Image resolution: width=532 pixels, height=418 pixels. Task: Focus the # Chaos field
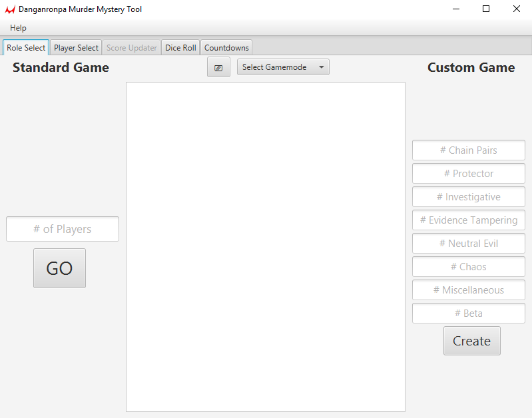[x=469, y=267]
